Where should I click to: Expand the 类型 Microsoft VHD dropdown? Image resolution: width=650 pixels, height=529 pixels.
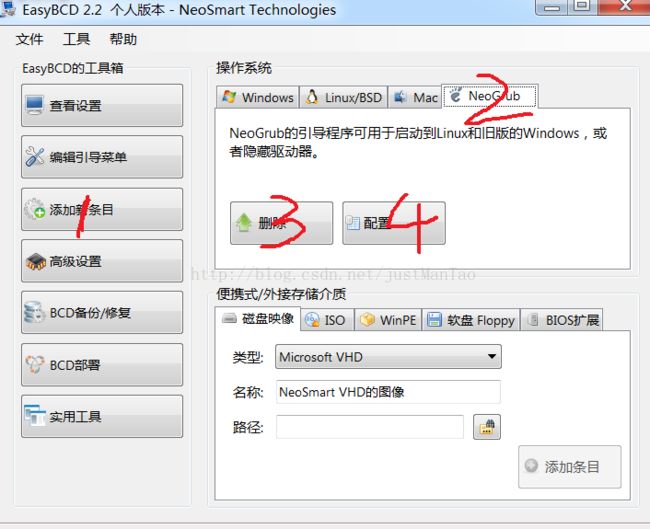(x=388, y=357)
